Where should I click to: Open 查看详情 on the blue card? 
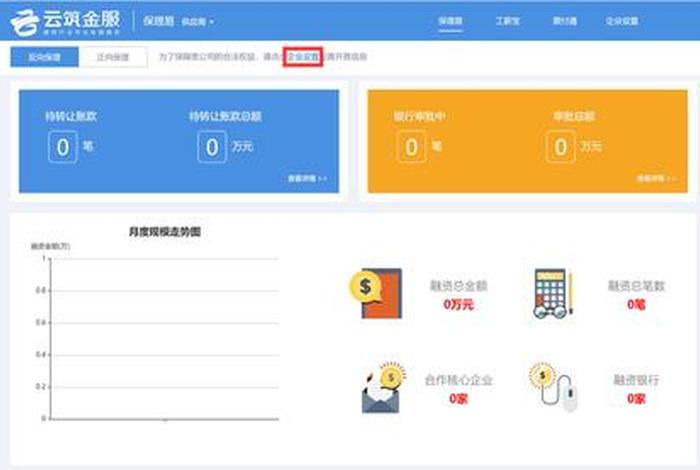point(307,179)
